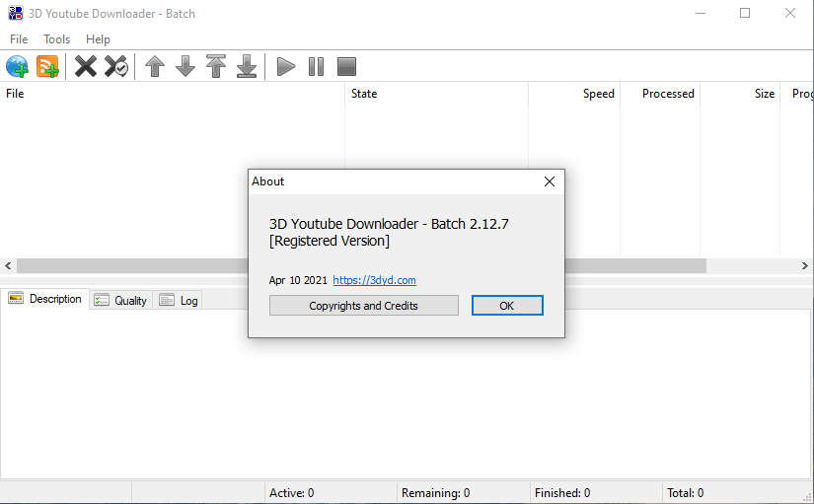814x504 pixels.
Task: Click the move down arrow icon
Action: click(185, 66)
